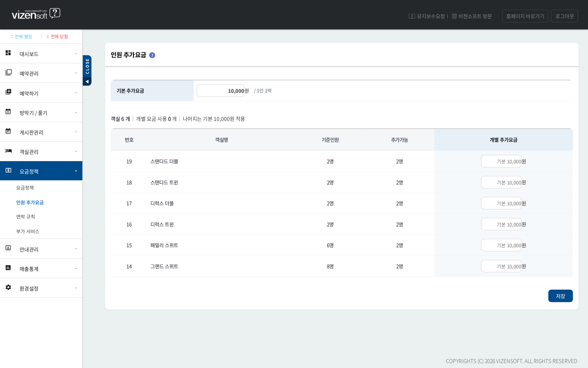Open the 부가 서비스 submenu item
Image resolution: width=588 pixels, height=368 pixels.
(x=28, y=231)
